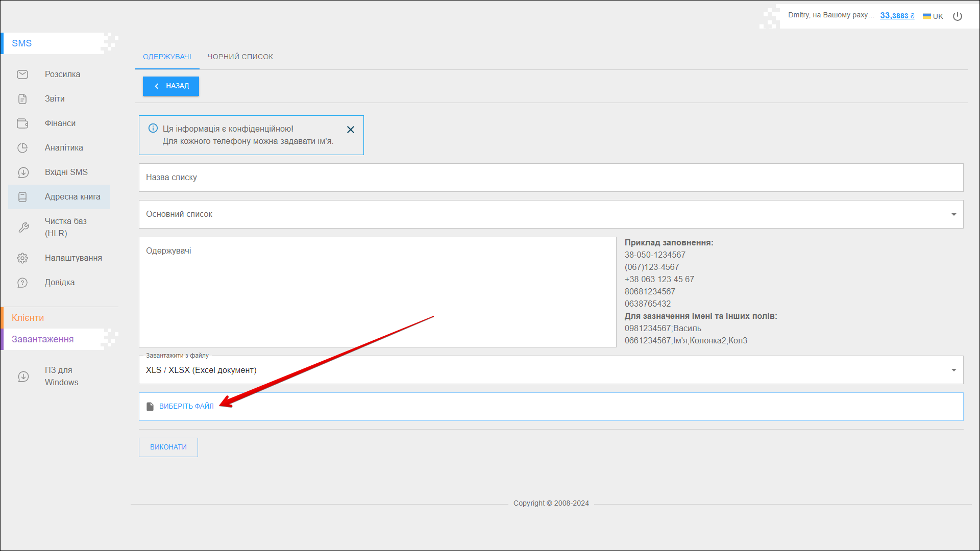Switch to Чорний список tab
Image resolution: width=980 pixels, height=551 pixels.
[x=240, y=57]
